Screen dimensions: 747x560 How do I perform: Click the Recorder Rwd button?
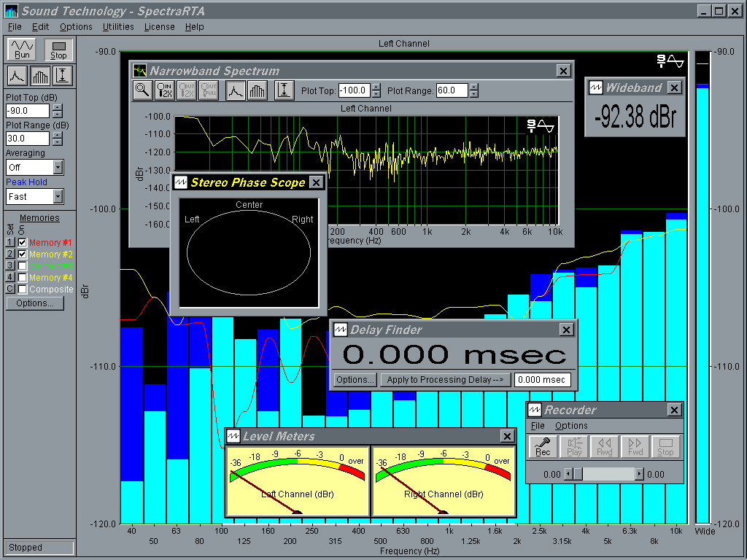coord(605,447)
